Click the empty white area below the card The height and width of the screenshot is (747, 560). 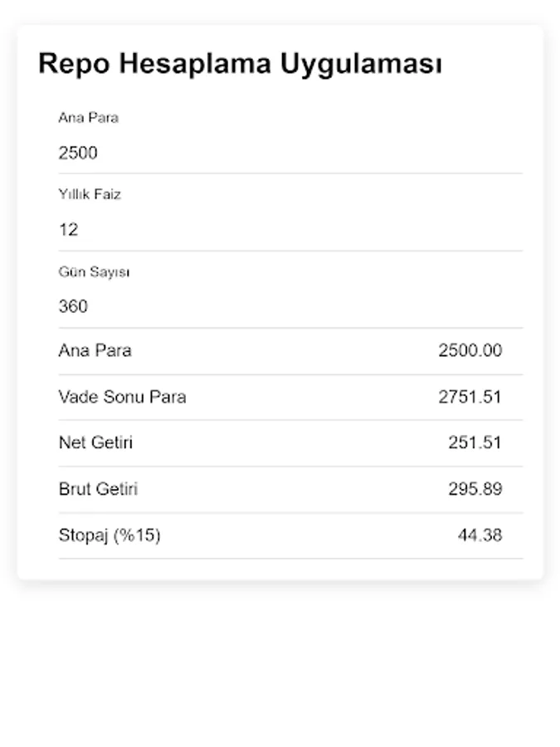(x=280, y=664)
